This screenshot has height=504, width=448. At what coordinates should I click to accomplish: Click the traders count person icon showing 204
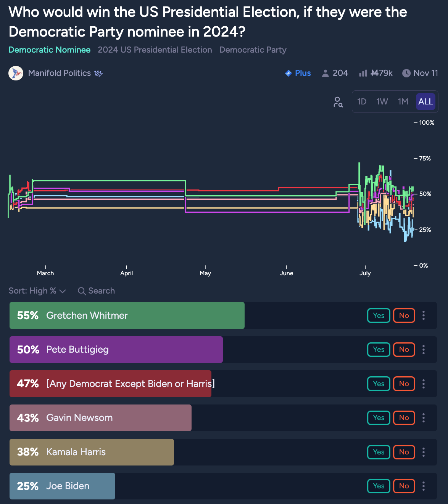pos(326,73)
